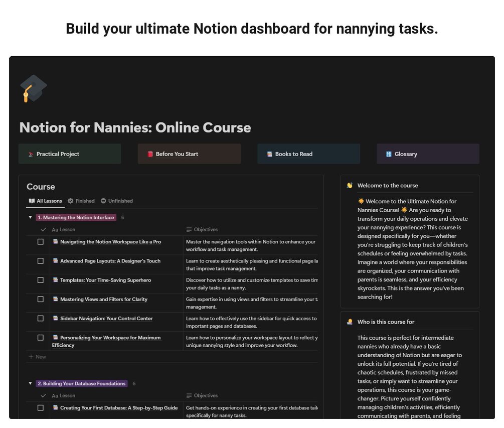Click page icon of Templates Time-Saving Superhero lesson
This screenshot has width=504, height=428.
pos(56,280)
